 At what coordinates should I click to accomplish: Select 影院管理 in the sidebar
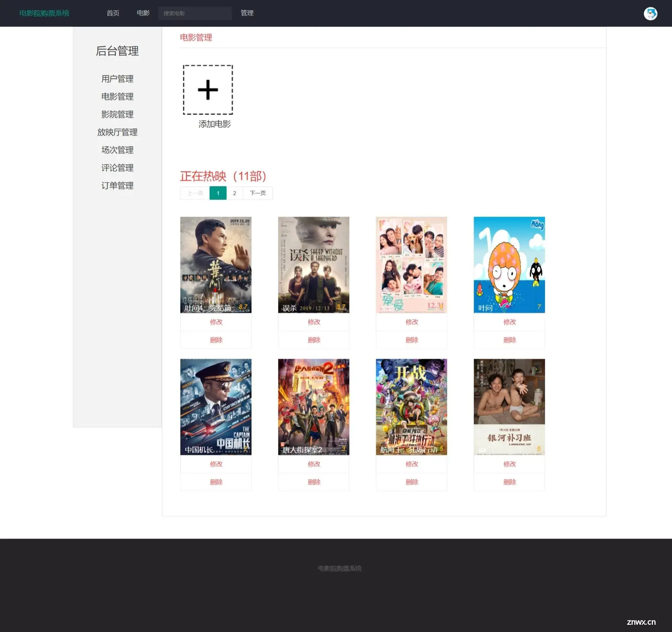click(117, 114)
